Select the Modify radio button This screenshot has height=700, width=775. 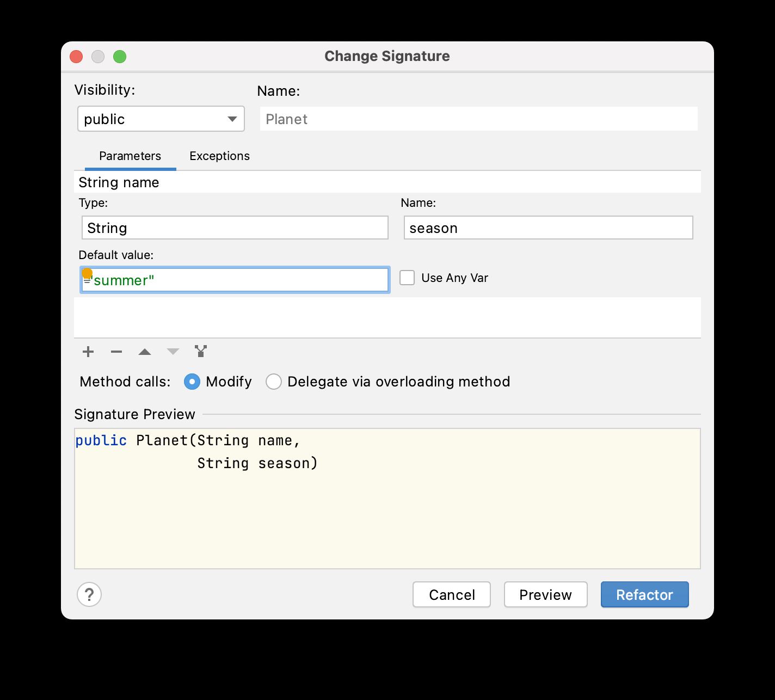[x=192, y=382]
